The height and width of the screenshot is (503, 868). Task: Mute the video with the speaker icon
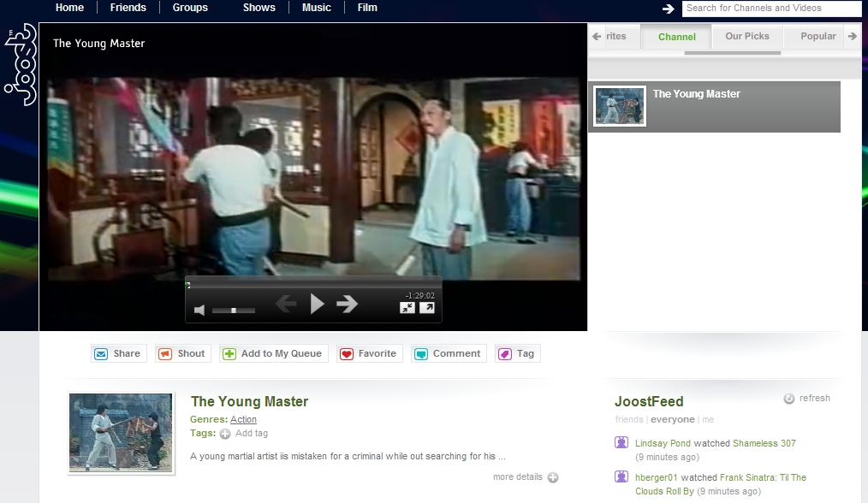(x=199, y=310)
